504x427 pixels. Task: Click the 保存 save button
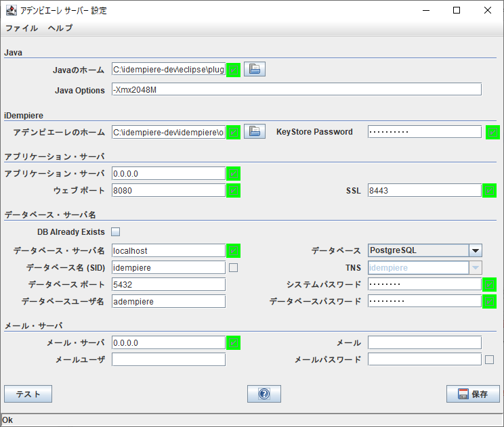coord(473,394)
